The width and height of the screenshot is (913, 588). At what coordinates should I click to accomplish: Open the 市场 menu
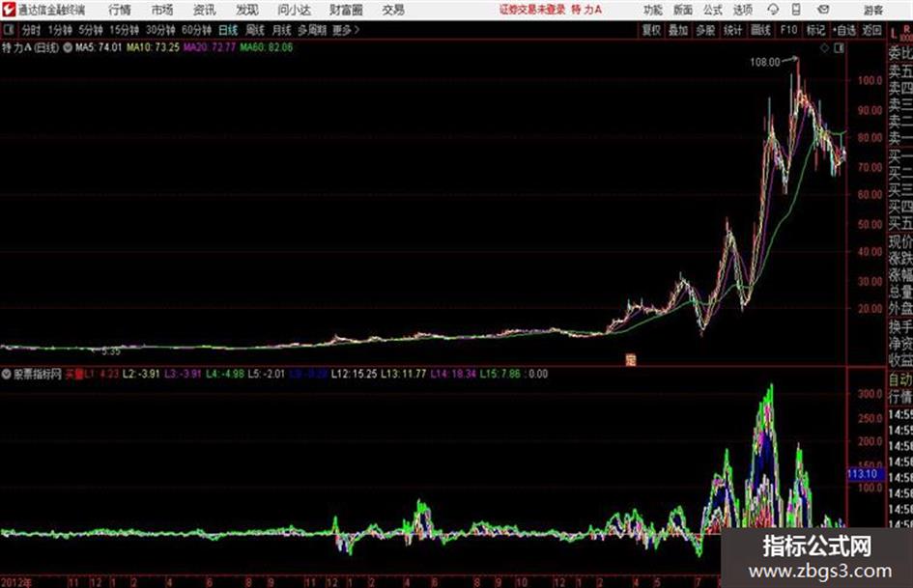(x=162, y=10)
